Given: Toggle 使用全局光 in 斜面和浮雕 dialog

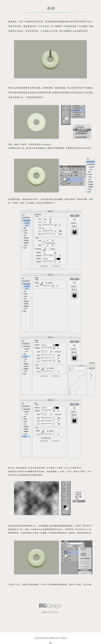Looking at the screenshot, I should point(47,243).
